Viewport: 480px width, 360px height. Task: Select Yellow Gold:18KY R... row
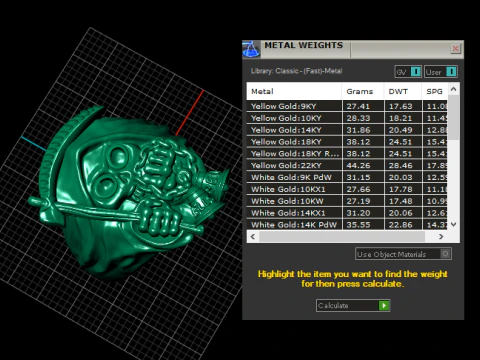(x=347, y=154)
